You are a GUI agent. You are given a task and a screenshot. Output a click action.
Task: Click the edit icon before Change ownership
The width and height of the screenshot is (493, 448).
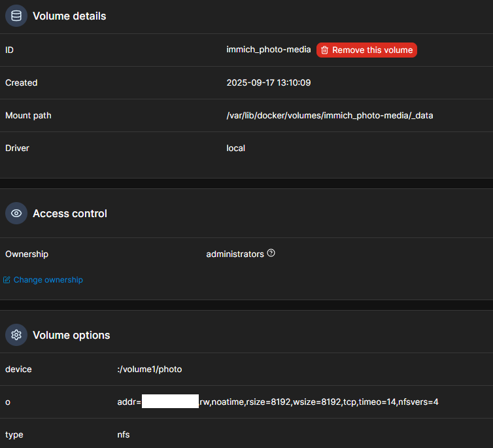click(7, 280)
